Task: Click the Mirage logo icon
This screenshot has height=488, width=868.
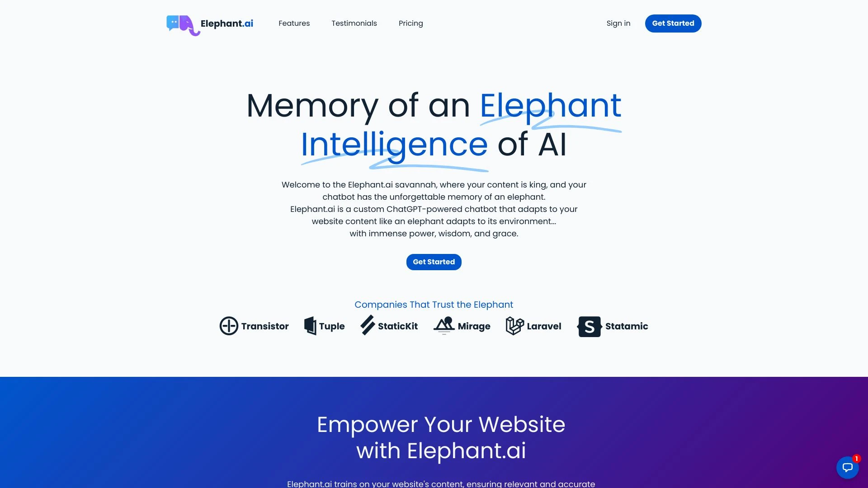Action: pyautogui.click(x=443, y=325)
